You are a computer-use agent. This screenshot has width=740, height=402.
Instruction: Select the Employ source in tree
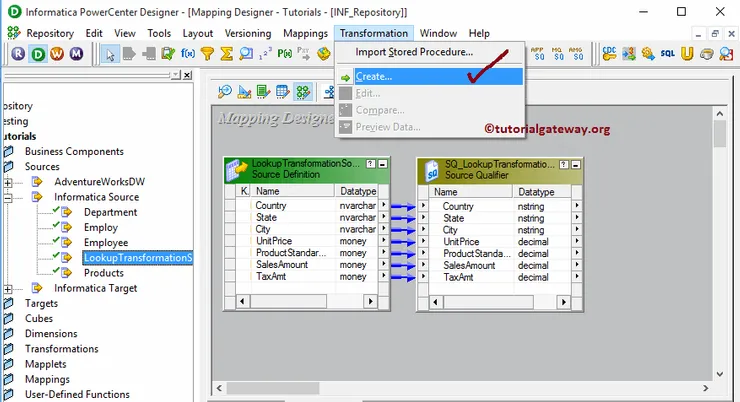click(101, 227)
